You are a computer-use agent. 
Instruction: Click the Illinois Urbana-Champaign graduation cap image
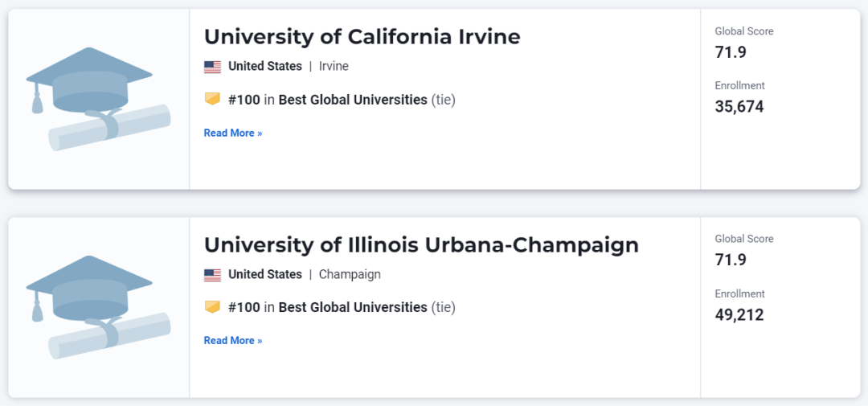coord(98,307)
